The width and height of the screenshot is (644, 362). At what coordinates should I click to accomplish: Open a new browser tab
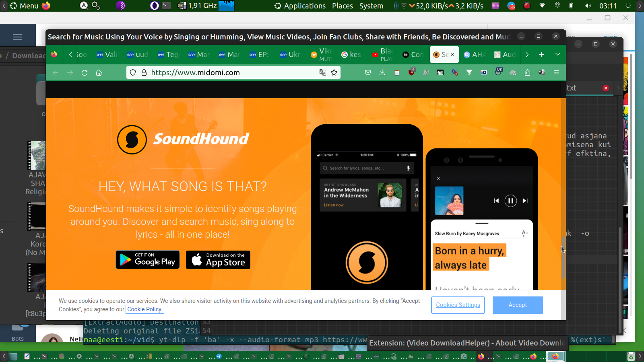pyautogui.click(x=542, y=55)
